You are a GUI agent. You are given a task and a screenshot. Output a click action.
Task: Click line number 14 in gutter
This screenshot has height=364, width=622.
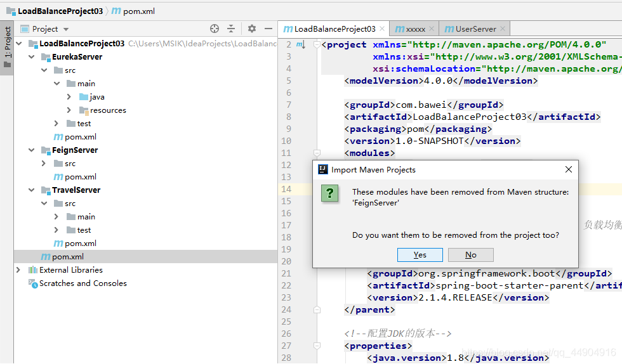[x=286, y=189]
